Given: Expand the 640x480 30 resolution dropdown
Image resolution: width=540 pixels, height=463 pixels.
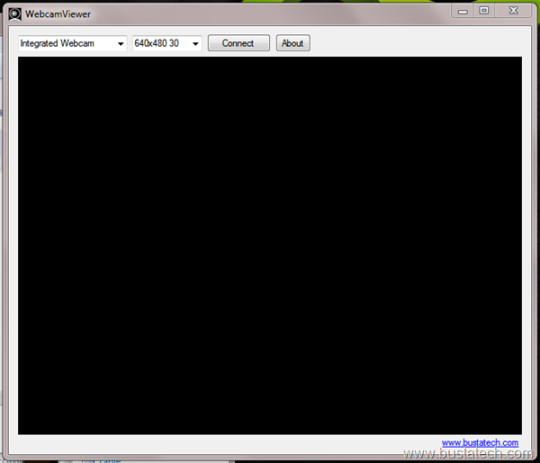Looking at the screenshot, I should click(x=167, y=43).
